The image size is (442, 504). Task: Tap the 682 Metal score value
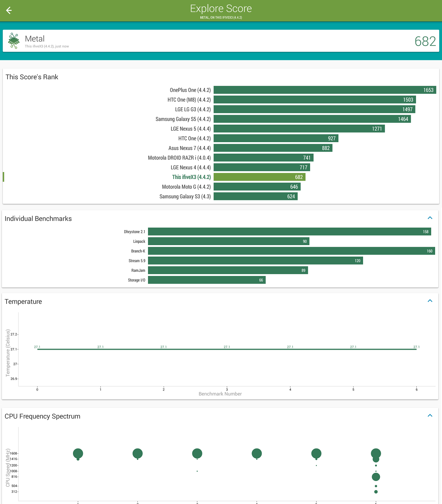[425, 41]
